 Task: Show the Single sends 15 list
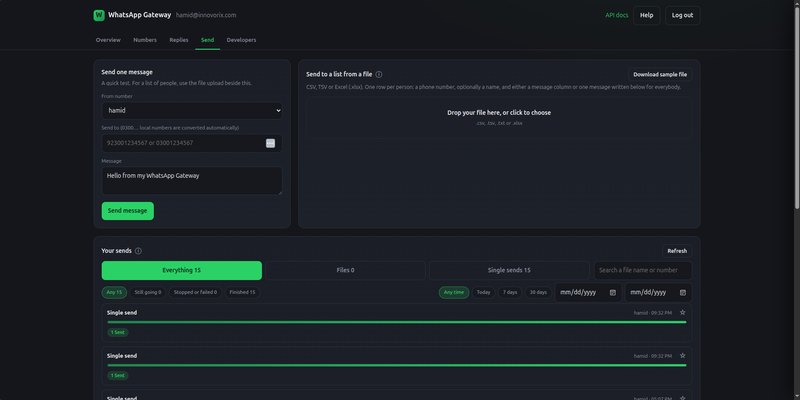[x=509, y=270]
